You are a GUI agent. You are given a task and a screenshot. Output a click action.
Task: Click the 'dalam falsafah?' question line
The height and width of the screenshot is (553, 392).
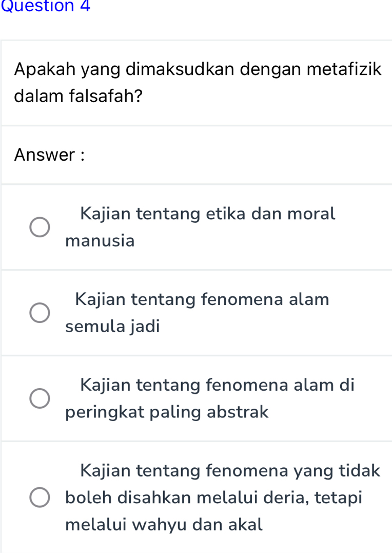(79, 96)
